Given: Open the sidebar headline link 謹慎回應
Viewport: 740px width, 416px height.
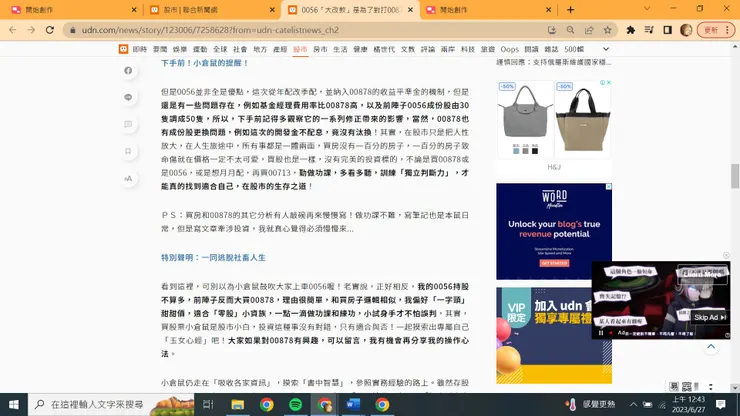Looking at the screenshot, I should [x=554, y=62].
